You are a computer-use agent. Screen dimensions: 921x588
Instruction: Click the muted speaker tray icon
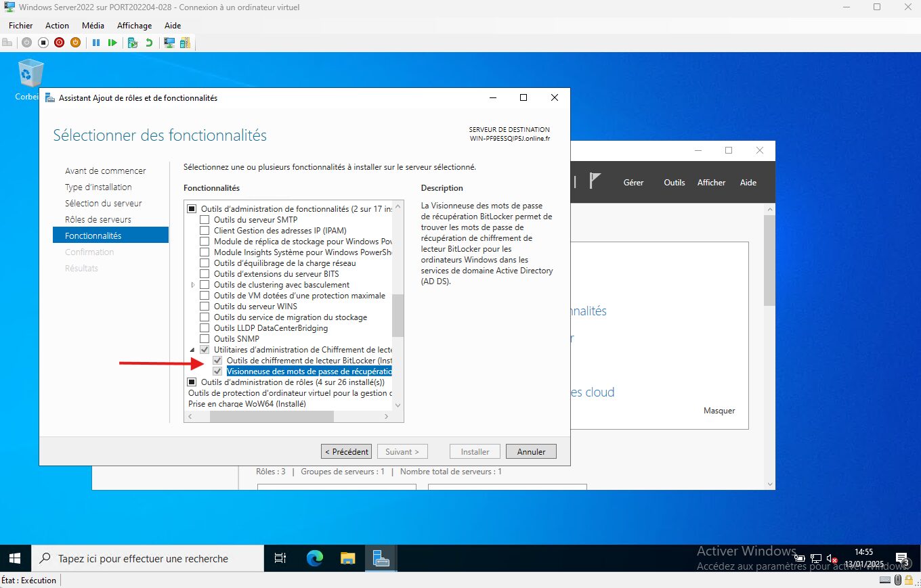(x=832, y=559)
